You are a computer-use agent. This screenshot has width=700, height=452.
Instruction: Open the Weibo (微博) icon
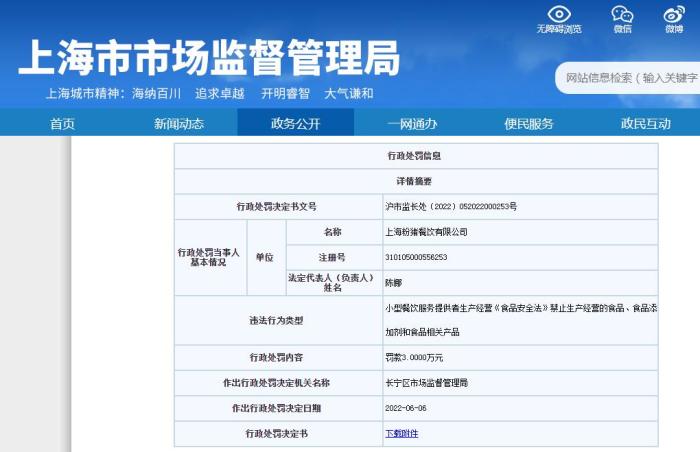(x=673, y=14)
